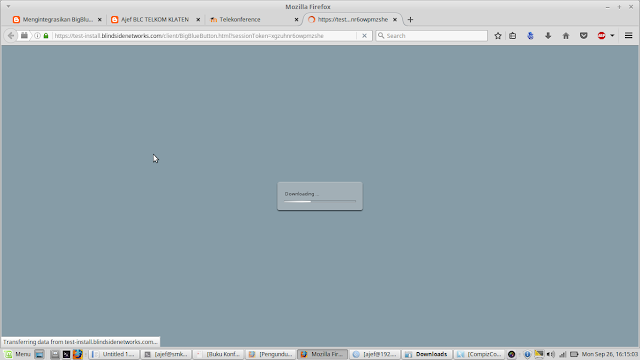Close the Mengintegrasikan BigBlu tab
The width and height of the screenshot is (640, 360).
click(100, 20)
